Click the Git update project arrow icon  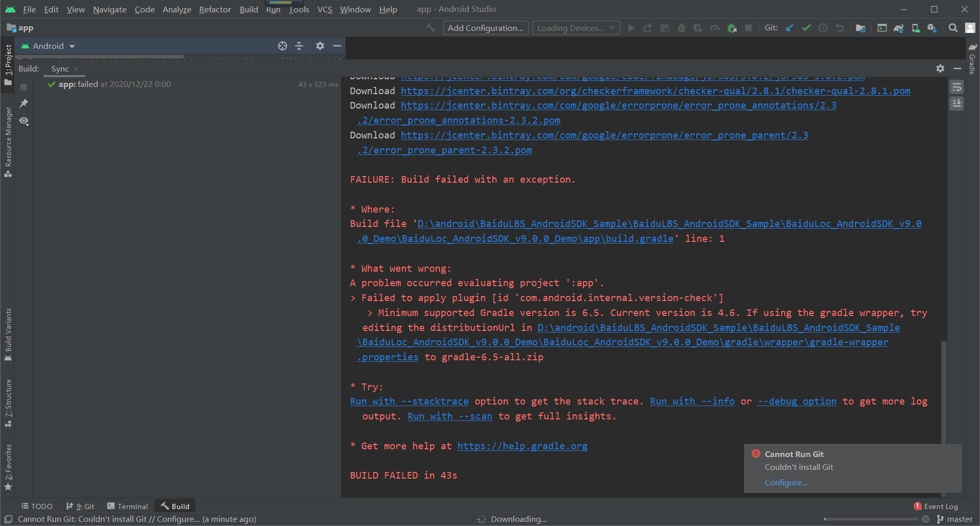[790, 28]
